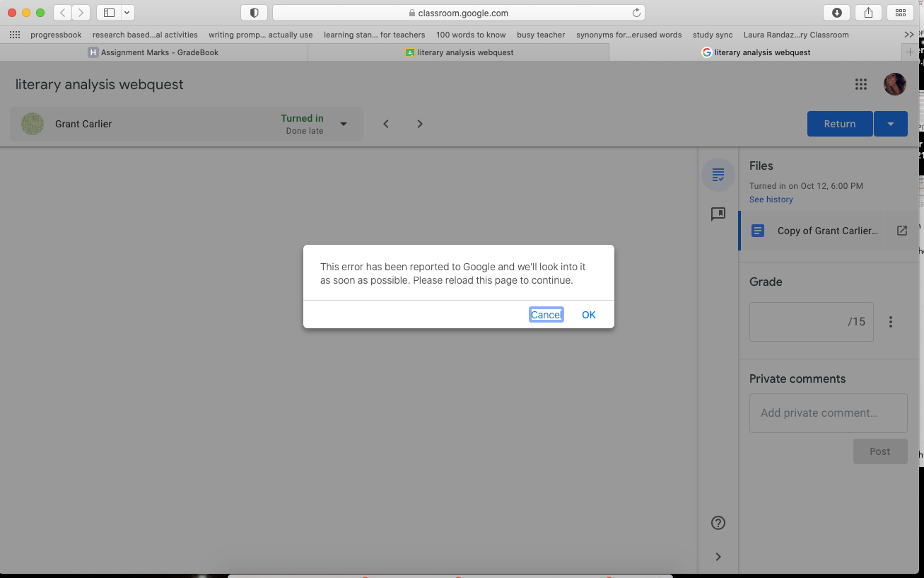Click the Post comment button
The height and width of the screenshot is (578, 924).
coord(880,451)
